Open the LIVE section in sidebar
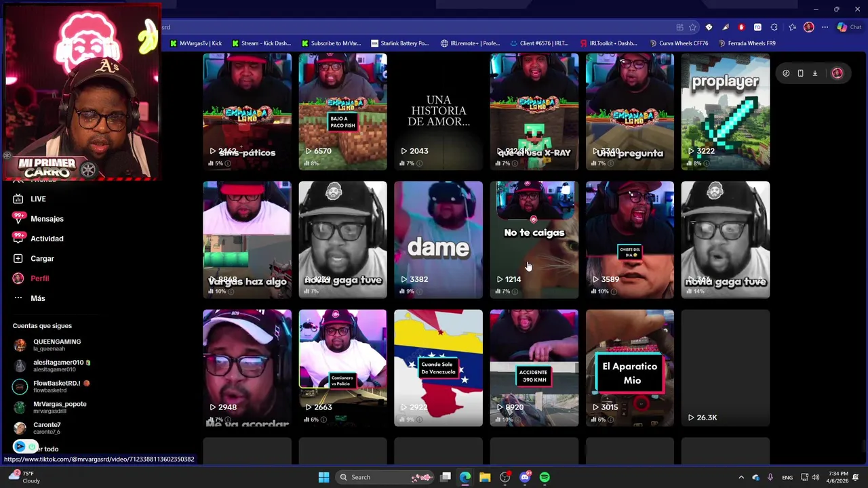The image size is (868, 488). click(x=29, y=199)
